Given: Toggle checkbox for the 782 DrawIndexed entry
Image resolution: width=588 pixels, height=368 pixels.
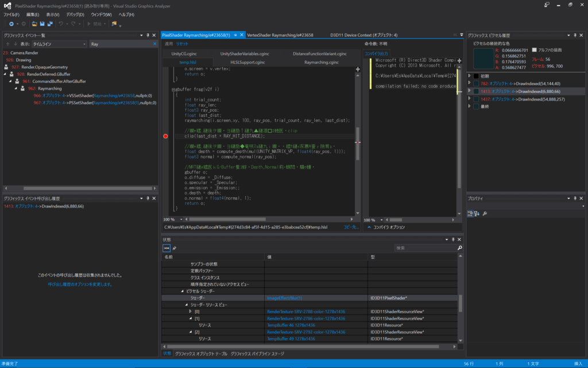Looking at the screenshot, I should coord(477,83).
